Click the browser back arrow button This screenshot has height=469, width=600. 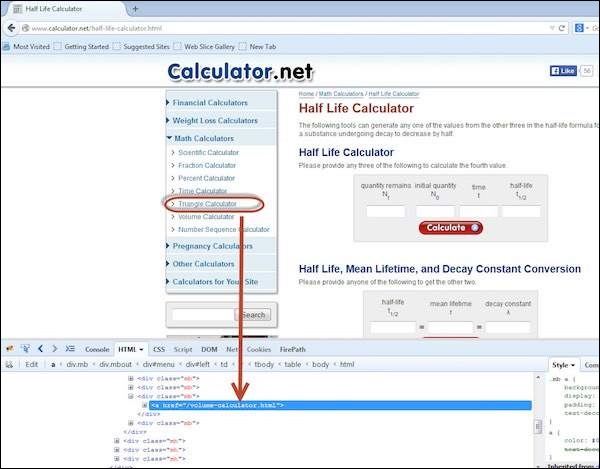tap(11, 28)
